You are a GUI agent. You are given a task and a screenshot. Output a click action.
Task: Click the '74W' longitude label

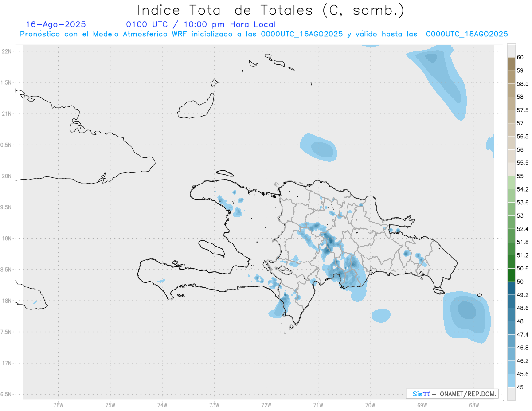click(x=162, y=405)
